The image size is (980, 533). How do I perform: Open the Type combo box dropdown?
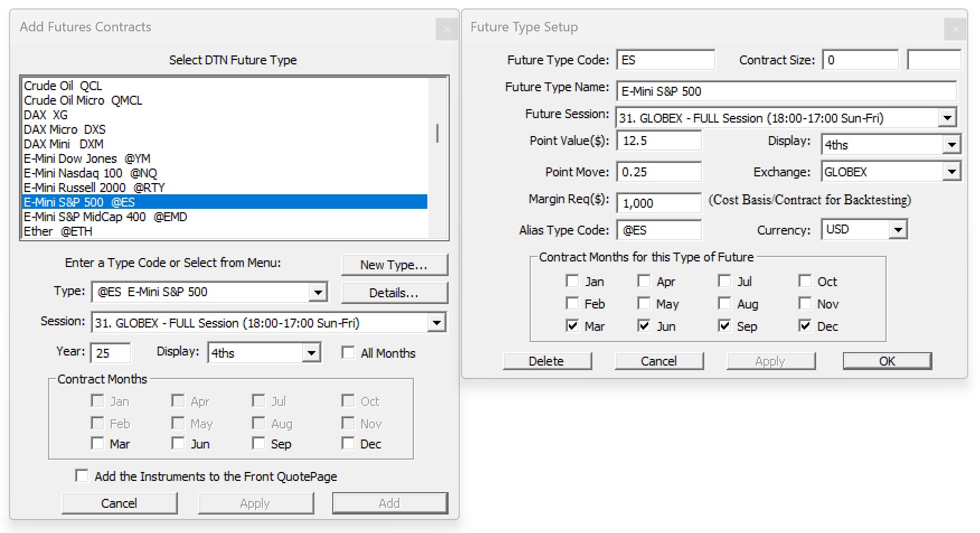click(318, 292)
